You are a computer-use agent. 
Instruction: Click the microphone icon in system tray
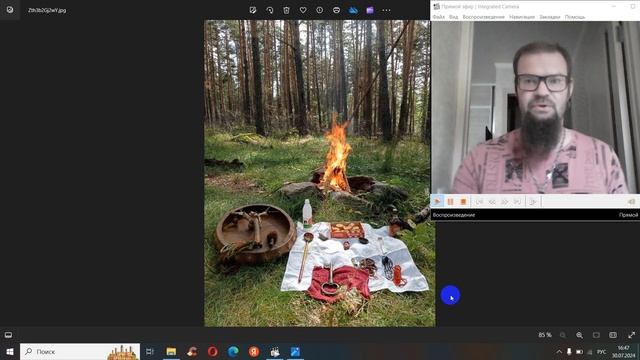click(569, 351)
